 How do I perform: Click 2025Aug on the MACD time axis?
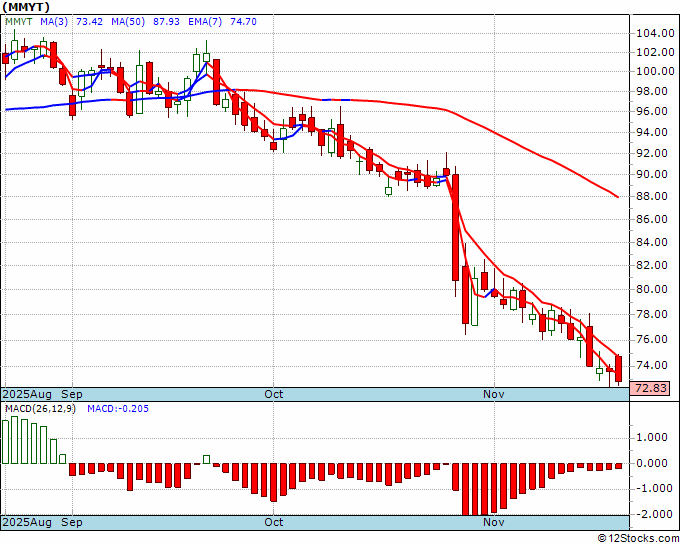click(27, 522)
